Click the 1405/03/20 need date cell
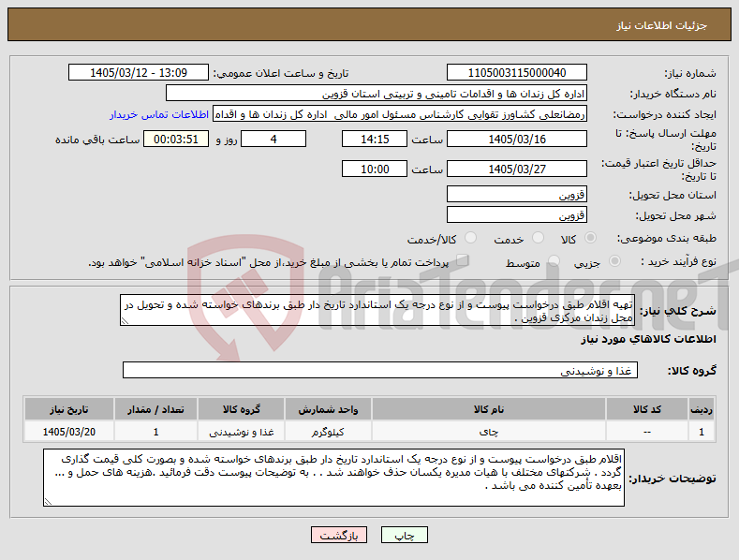This screenshot has height=560, width=739. click(x=69, y=432)
